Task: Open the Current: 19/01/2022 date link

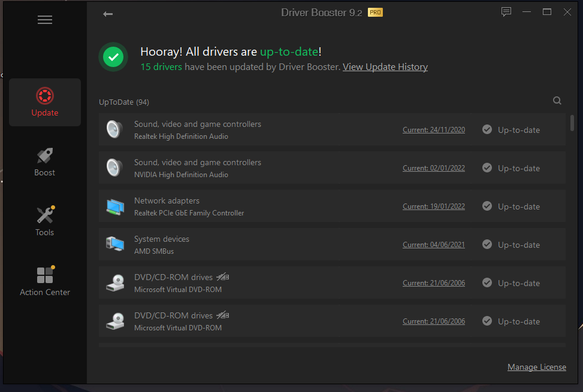Action: click(x=433, y=206)
